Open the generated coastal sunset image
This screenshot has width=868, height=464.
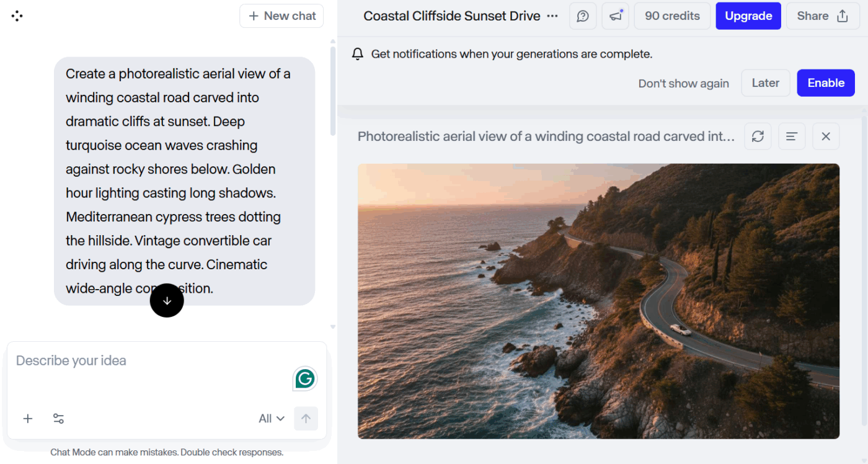(598, 301)
